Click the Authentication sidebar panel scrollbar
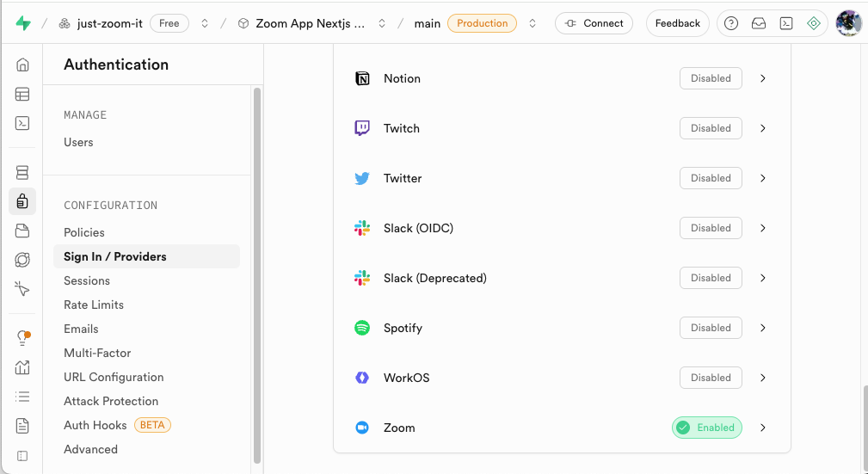Viewport: 868px width, 474px height. tap(257, 275)
